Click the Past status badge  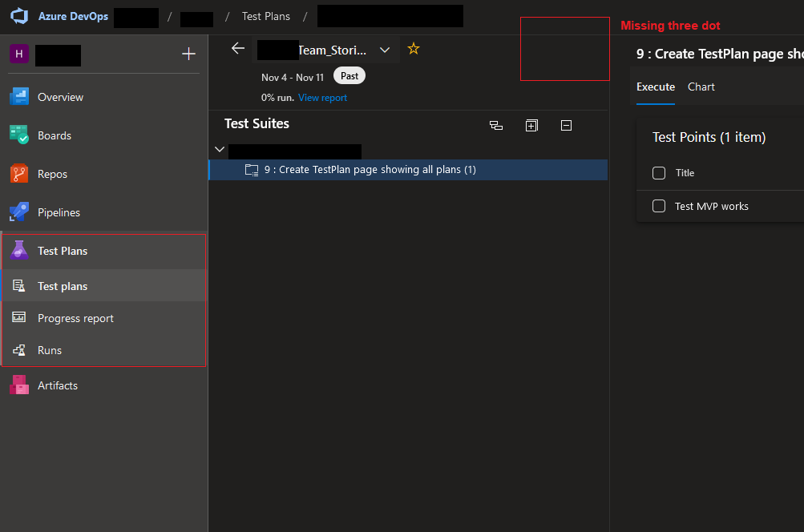(x=349, y=76)
